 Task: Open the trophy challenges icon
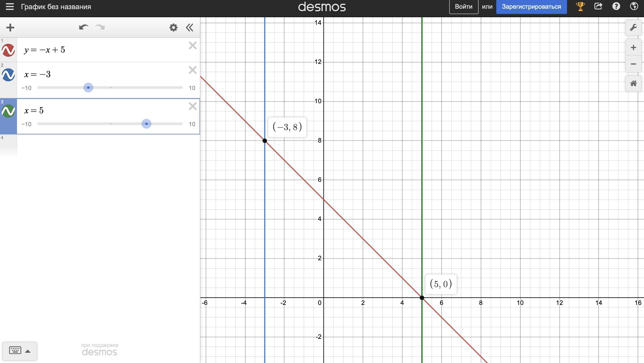[x=580, y=6]
